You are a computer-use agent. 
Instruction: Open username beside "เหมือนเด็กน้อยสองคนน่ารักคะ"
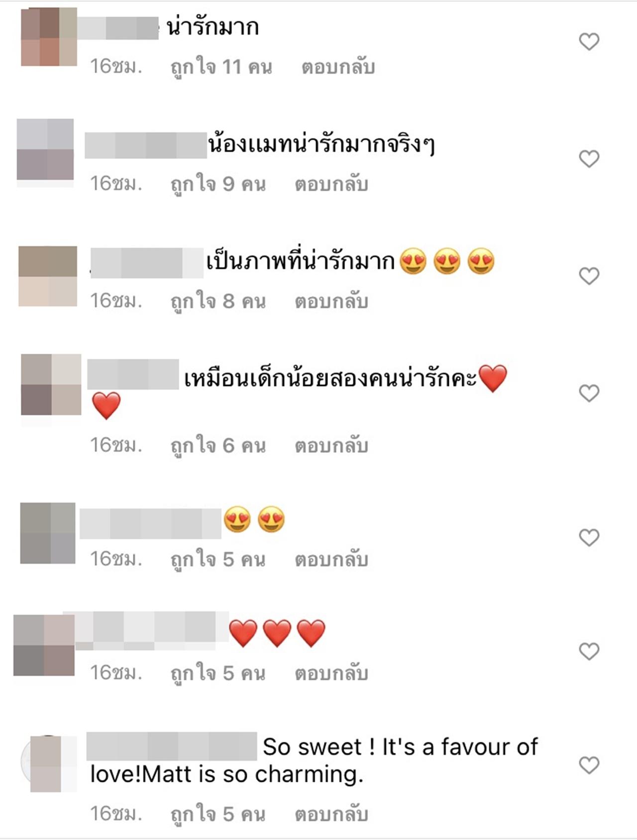click(x=133, y=374)
